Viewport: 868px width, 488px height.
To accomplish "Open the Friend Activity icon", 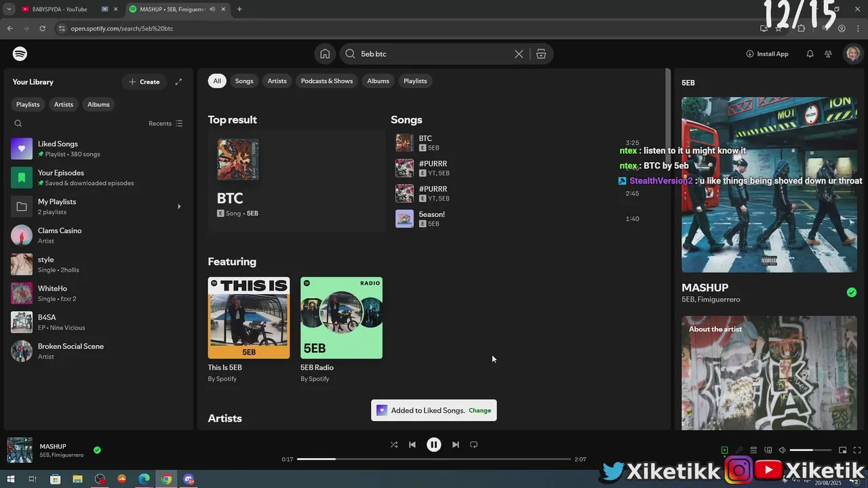I will coord(829,54).
